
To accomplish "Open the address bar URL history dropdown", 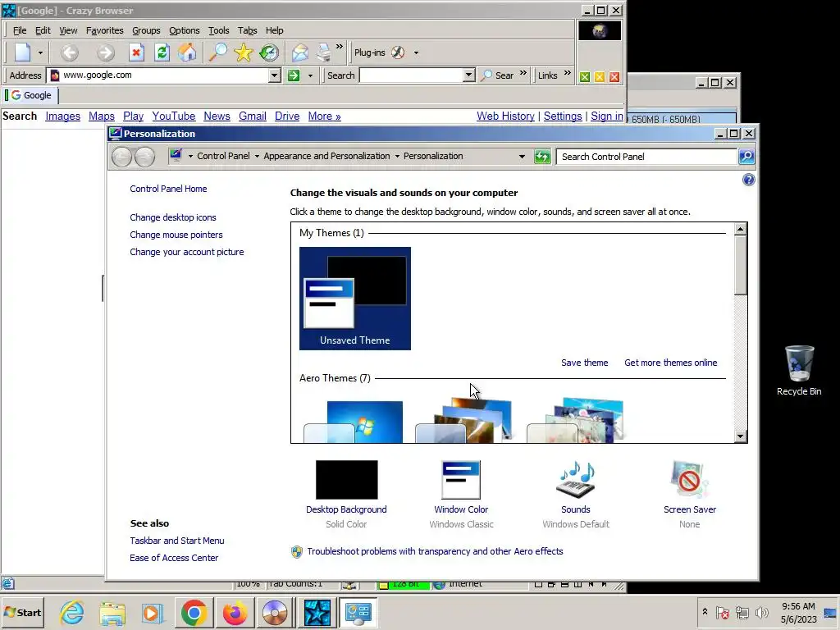I will click(x=275, y=75).
